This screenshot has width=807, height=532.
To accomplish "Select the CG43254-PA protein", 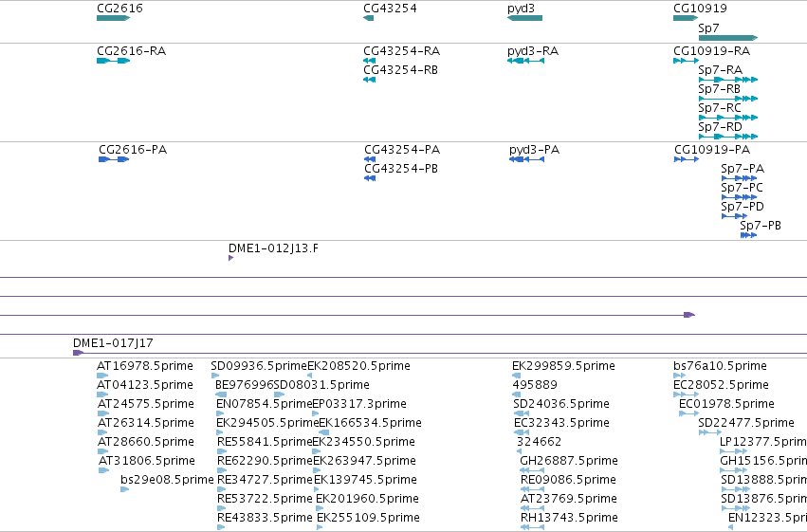I will (x=370, y=159).
